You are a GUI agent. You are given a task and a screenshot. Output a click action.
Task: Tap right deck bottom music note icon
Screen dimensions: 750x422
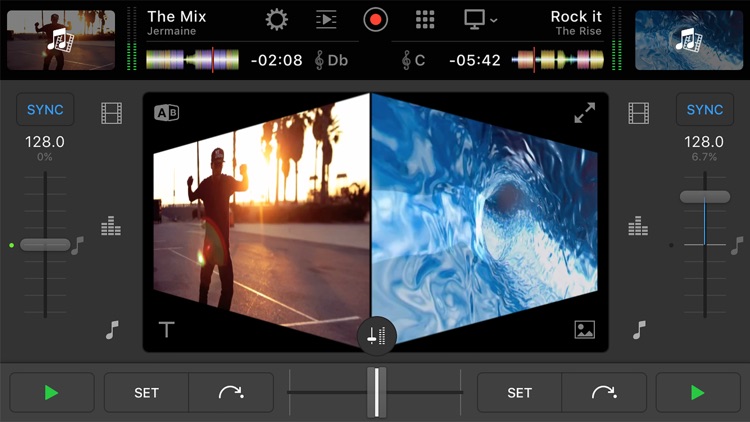point(639,330)
